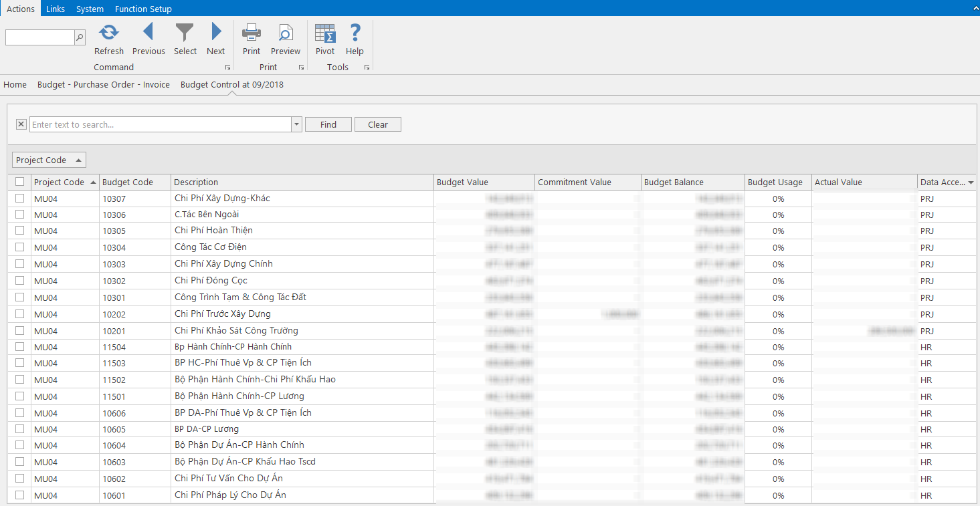Open the Actions ribbon tab
Screen dimensions: 980x506
pyautogui.click(x=20, y=9)
